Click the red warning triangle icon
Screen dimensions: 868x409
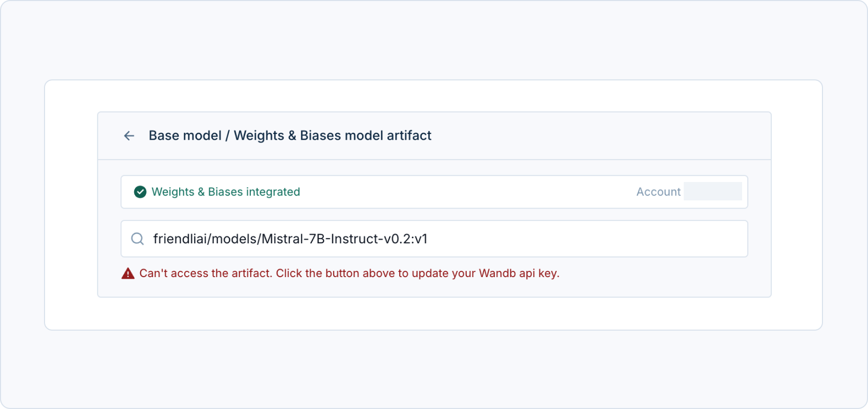pyautogui.click(x=128, y=274)
